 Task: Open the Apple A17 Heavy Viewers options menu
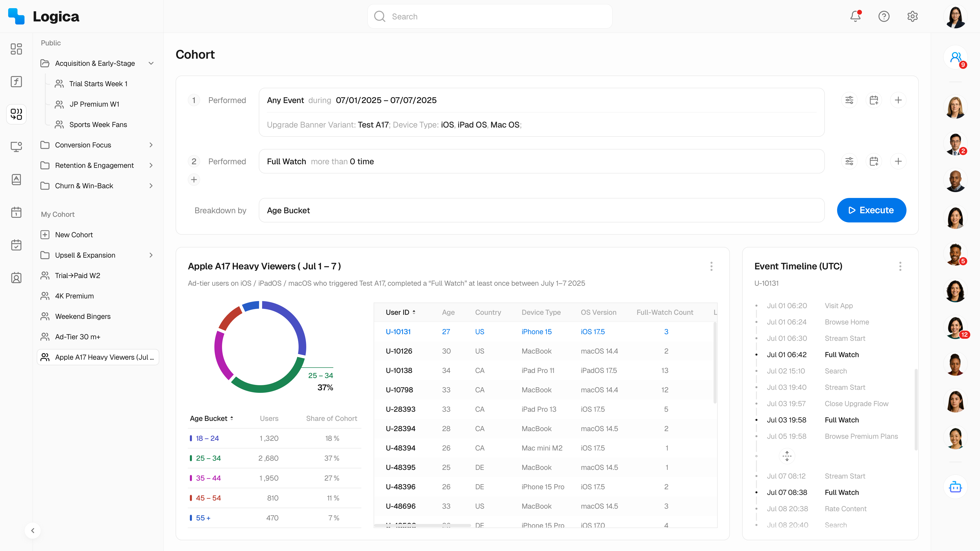tap(711, 266)
